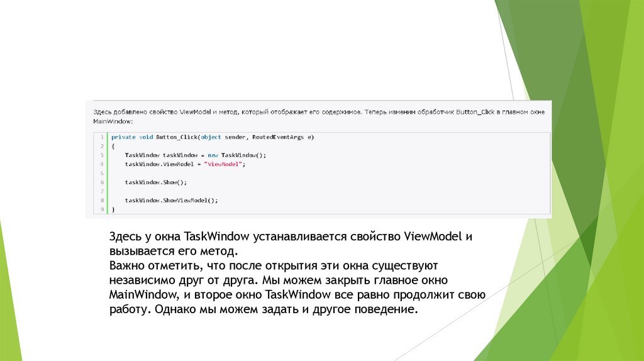Viewport: 644px width, 361px height.
Task: Click line number 5 in the code gutter
Action: coord(102,174)
